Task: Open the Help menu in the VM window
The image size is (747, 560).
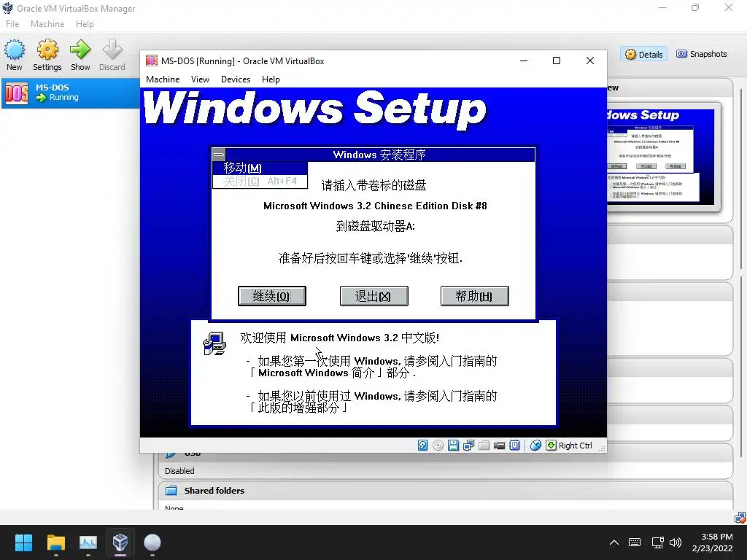Action: click(271, 79)
